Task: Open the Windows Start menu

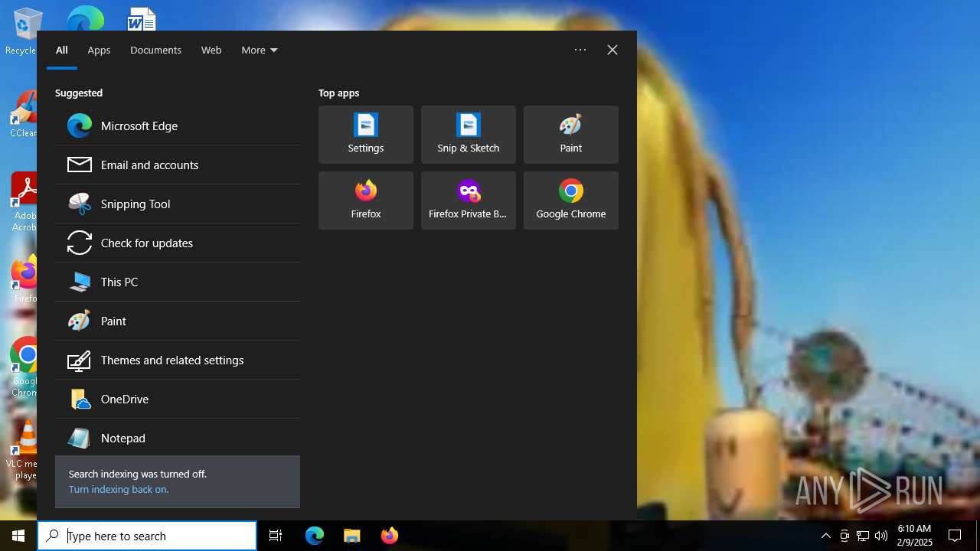Action: [18, 536]
